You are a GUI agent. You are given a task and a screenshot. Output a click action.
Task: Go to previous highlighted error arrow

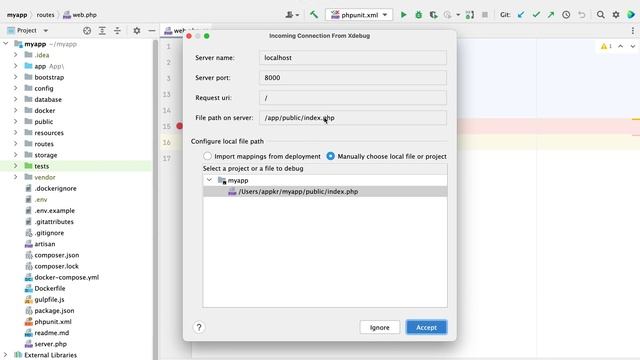pyautogui.click(x=620, y=46)
